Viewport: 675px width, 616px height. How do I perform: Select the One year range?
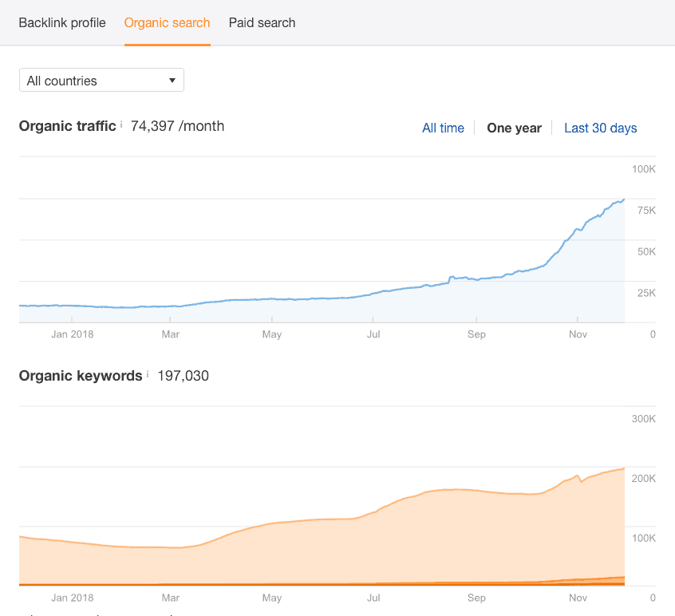[514, 128]
